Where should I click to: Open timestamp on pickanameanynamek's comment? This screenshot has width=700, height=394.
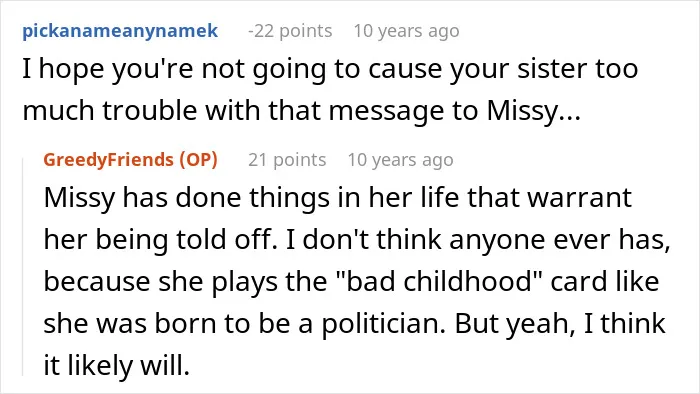[406, 31]
